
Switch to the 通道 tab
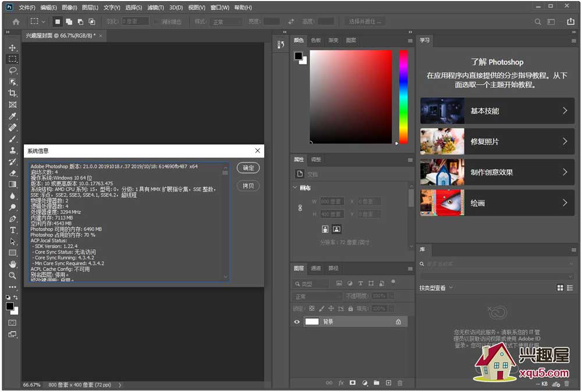click(316, 268)
